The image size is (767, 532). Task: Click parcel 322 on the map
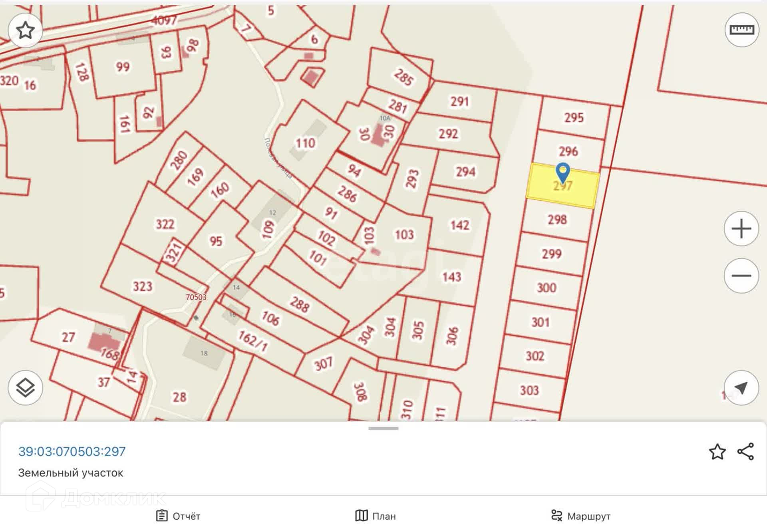tap(165, 224)
